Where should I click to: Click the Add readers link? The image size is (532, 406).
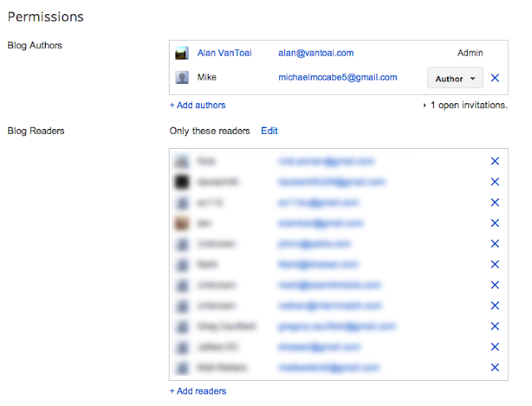pos(198,391)
